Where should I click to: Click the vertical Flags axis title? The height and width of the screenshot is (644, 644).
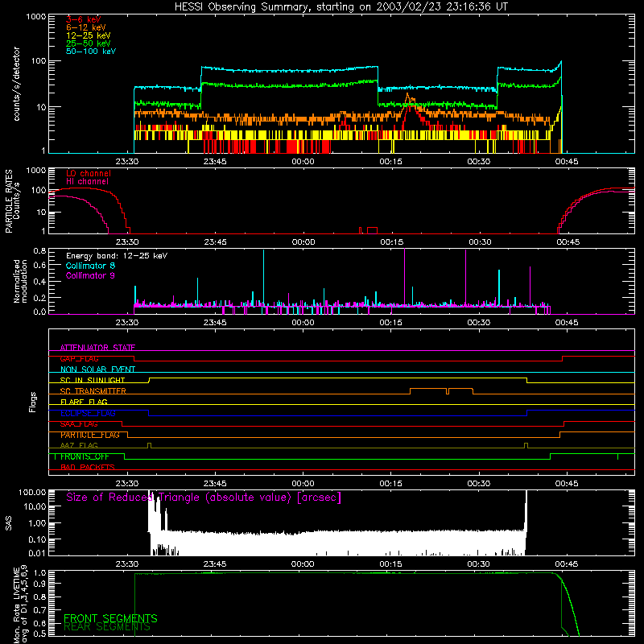[33, 402]
